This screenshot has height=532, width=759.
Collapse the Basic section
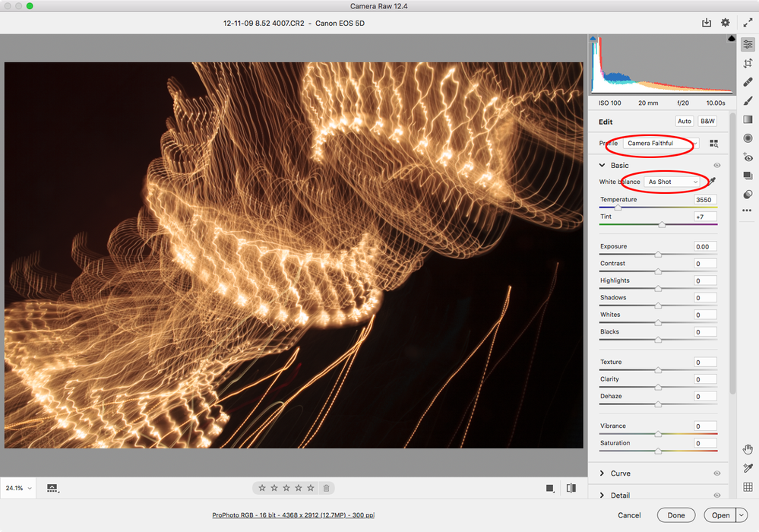click(602, 166)
